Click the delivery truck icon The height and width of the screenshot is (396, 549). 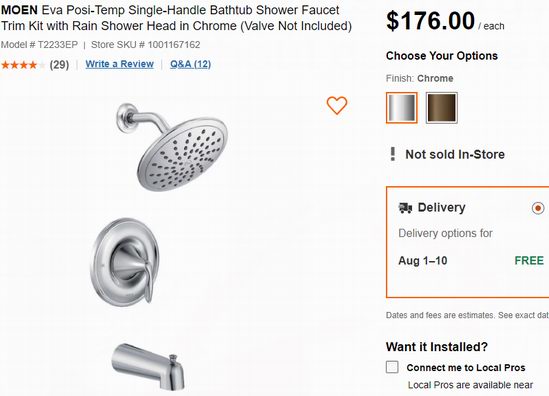coord(405,208)
